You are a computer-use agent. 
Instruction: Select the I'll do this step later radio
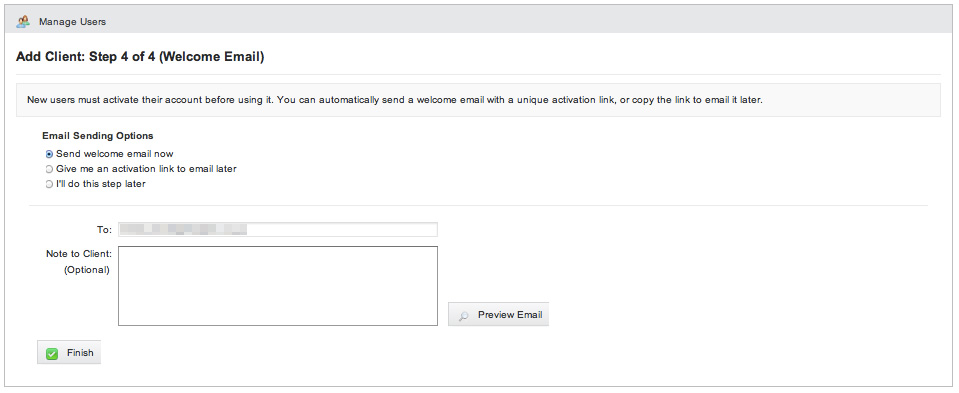(50, 184)
